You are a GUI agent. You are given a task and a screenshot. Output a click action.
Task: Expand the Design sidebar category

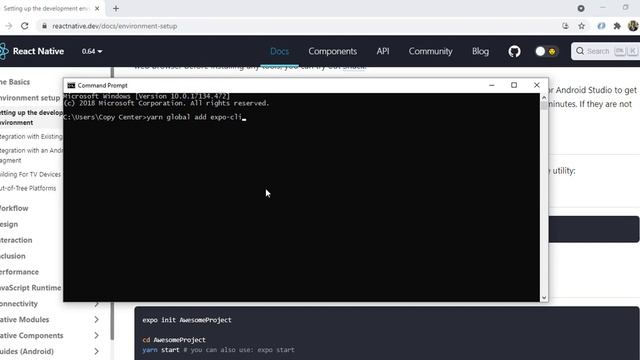click(x=9, y=224)
